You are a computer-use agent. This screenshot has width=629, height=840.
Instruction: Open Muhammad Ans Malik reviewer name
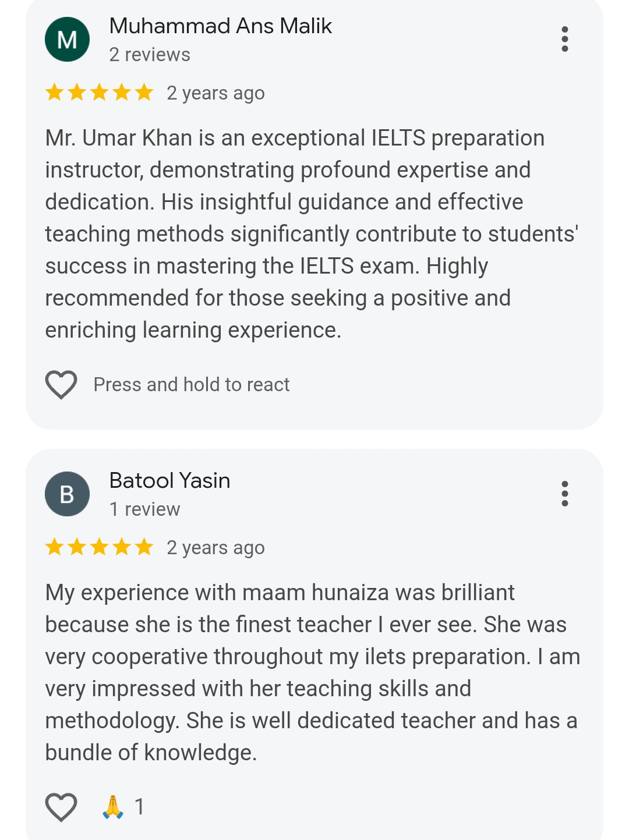pyautogui.click(x=220, y=26)
